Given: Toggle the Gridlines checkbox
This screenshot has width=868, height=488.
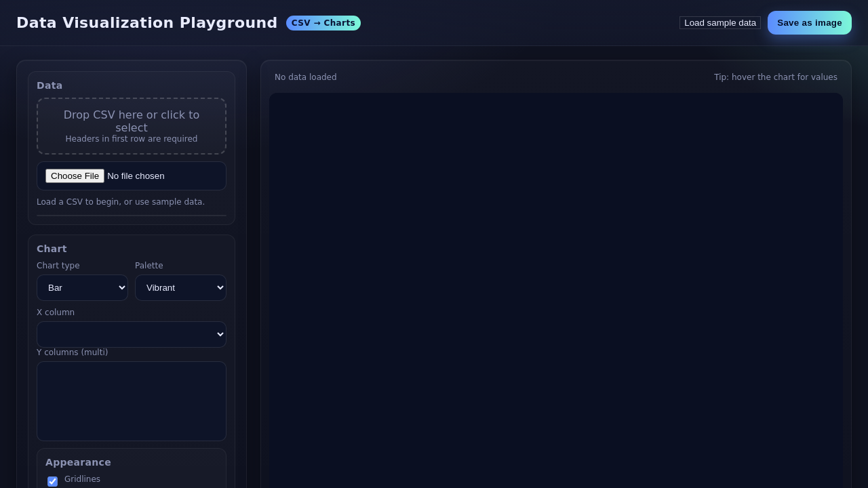Looking at the screenshot, I should pos(52,481).
